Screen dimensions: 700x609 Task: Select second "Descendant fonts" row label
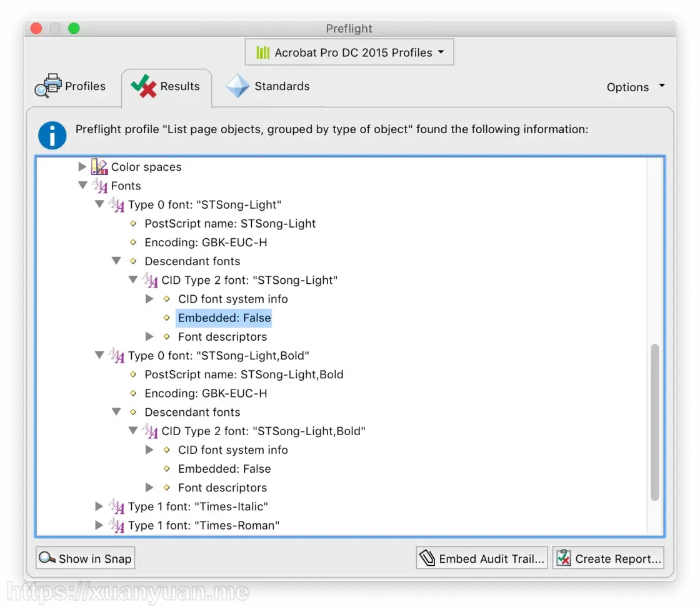click(x=192, y=412)
